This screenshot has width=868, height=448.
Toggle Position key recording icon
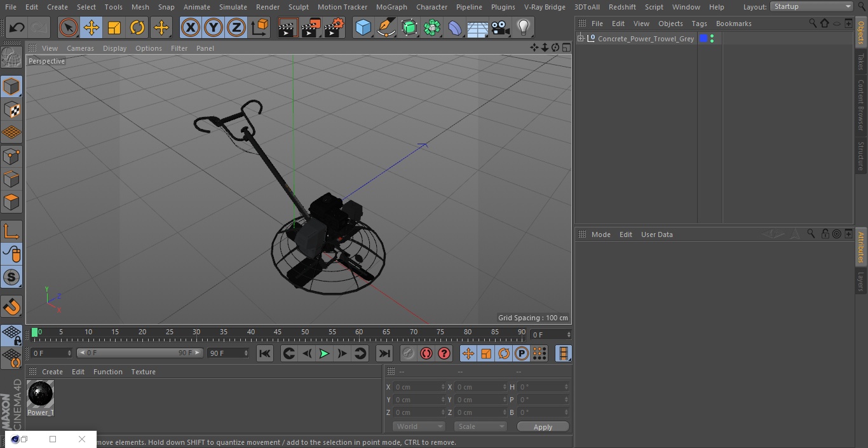(468, 353)
